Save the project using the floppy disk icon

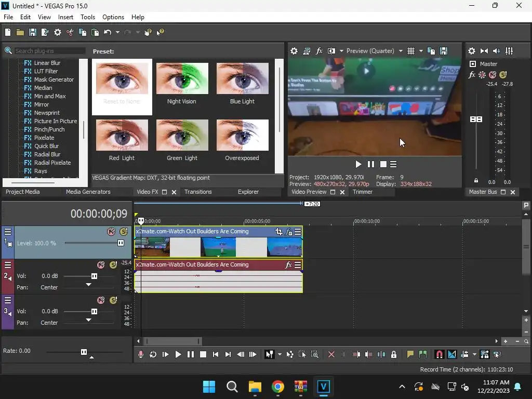tap(33, 32)
